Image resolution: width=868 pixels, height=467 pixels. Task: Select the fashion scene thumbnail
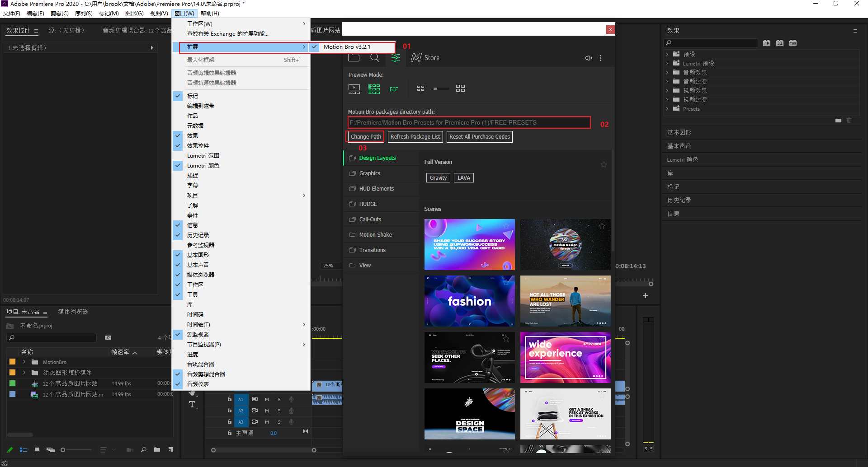pos(469,301)
